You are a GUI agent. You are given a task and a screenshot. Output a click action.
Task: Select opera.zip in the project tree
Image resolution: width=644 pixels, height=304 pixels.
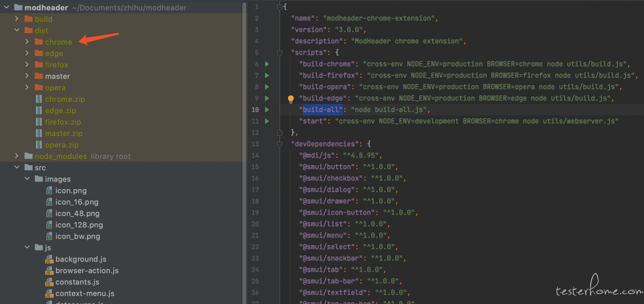tap(62, 145)
